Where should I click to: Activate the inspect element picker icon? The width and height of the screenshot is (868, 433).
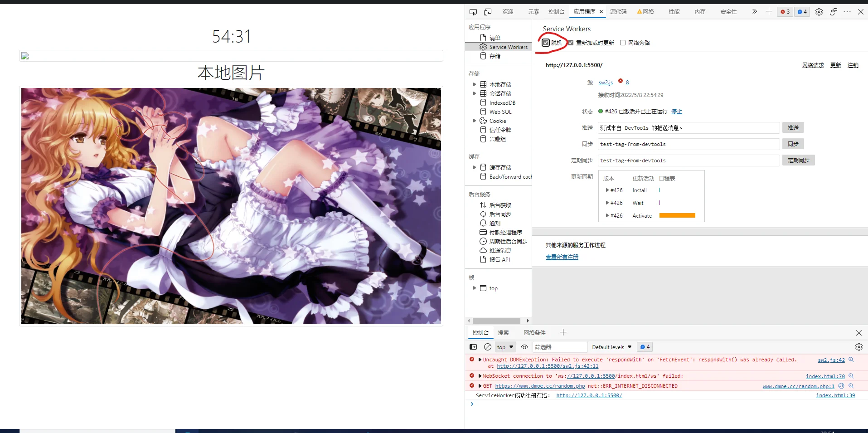tap(473, 12)
